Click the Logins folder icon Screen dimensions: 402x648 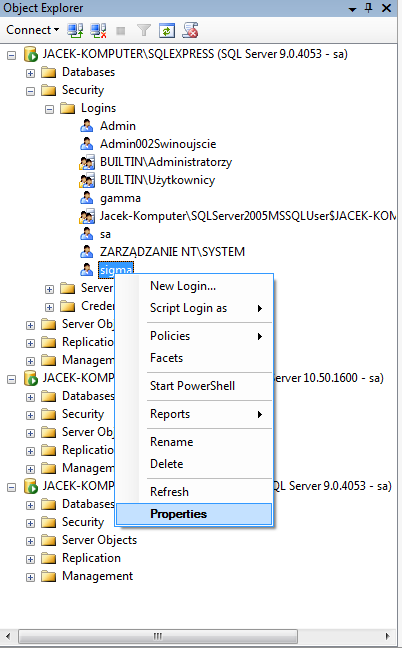[x=68, y=108]
